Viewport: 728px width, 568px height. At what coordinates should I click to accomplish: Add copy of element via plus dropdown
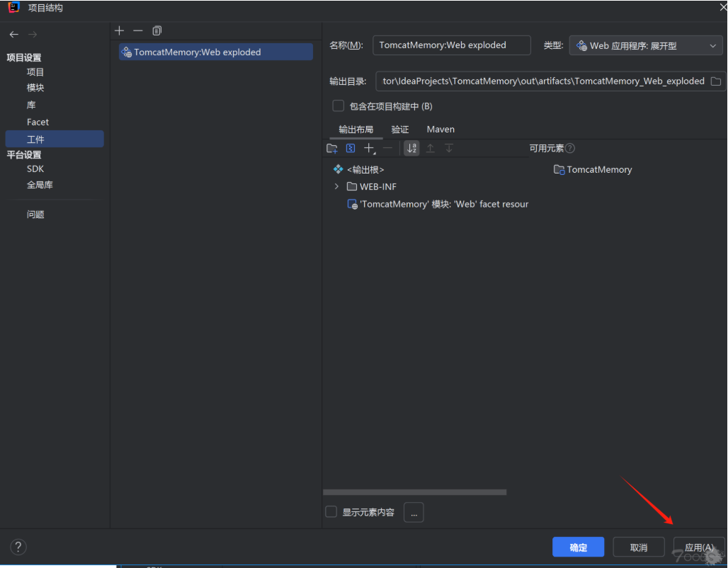point(370,149)
